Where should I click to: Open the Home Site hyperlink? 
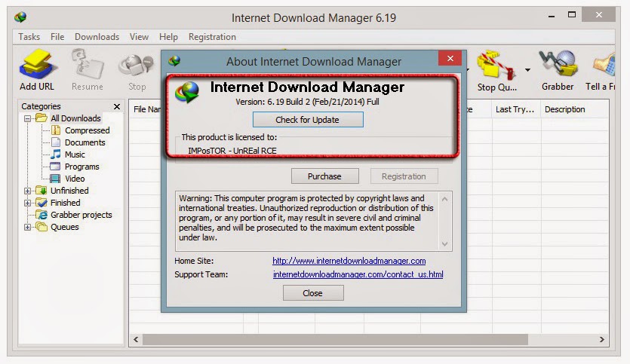[349, 261]
